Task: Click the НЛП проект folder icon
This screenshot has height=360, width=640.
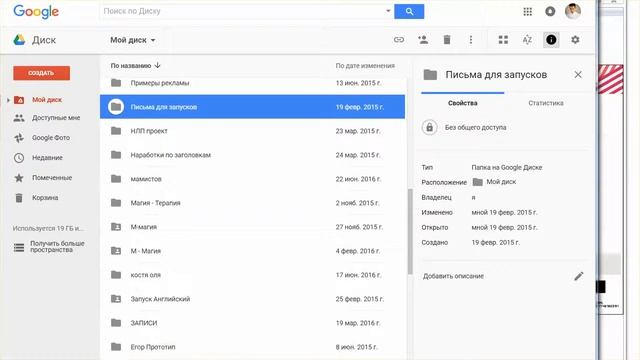Action: point(116,131)
